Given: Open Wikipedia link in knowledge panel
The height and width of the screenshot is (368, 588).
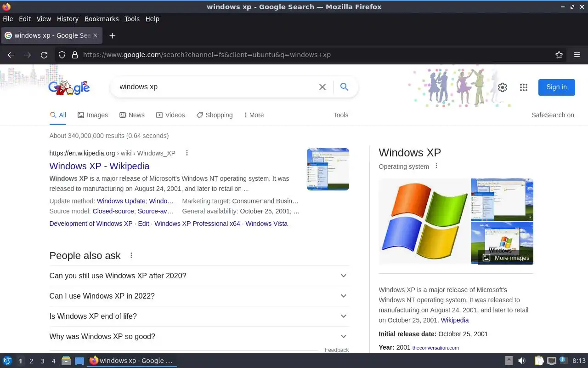Looking at the screenshot, I should pyautogui.click(x=455, y=320).
